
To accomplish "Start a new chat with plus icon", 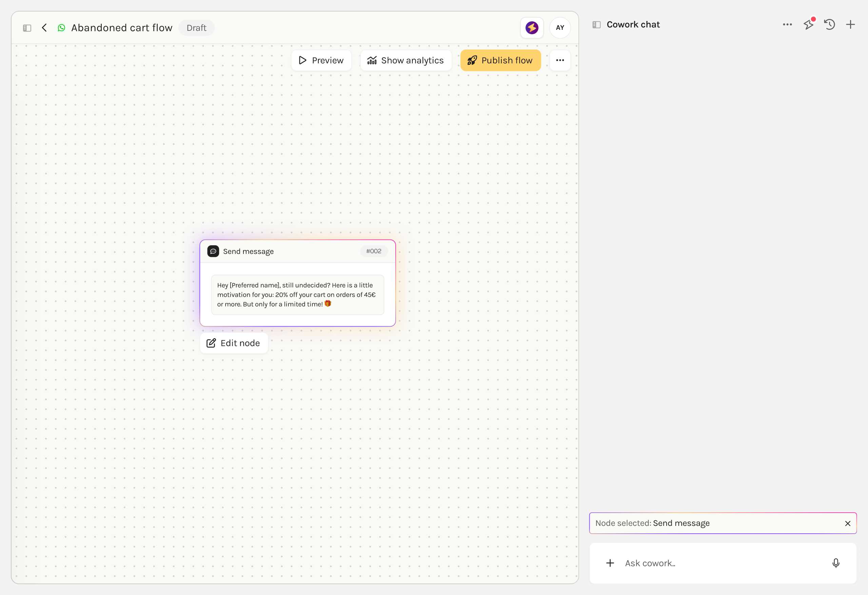I will (x=850, y=25).
